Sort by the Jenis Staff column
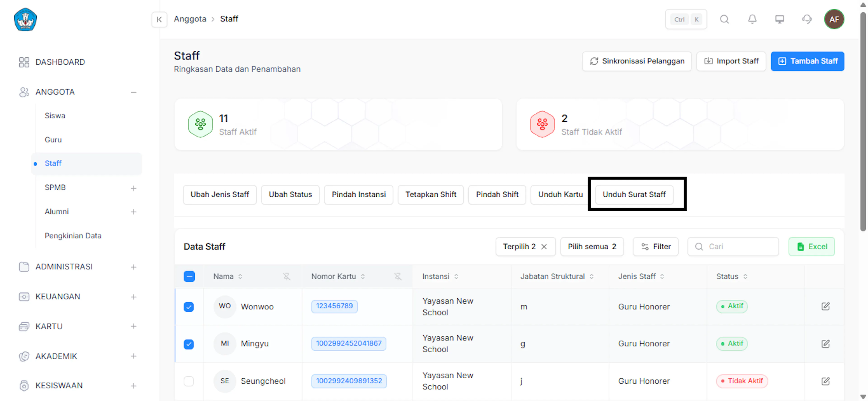 click(662, 276)
